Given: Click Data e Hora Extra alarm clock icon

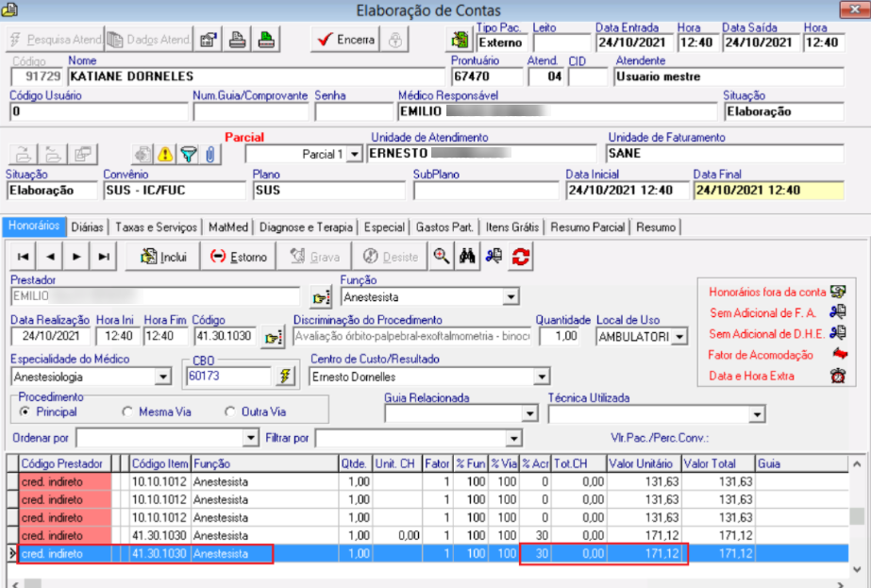Looking at the screenshot, I should point(838,376).
